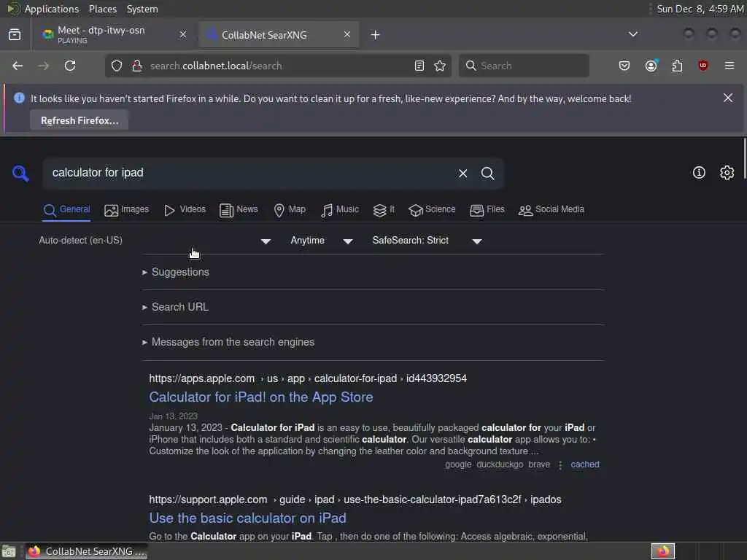Close the CollabNet SearXNG tab
This screenshot has width=747, height=560.
click(347, 34)
